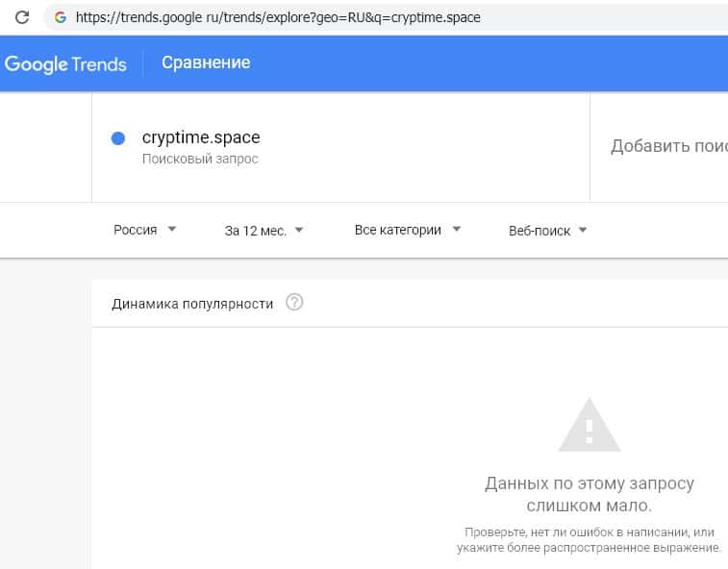This screenshot has height=569, width=728.
Task: Open the За 12 мес. period dropdown
Action: [x=264, y=230]
